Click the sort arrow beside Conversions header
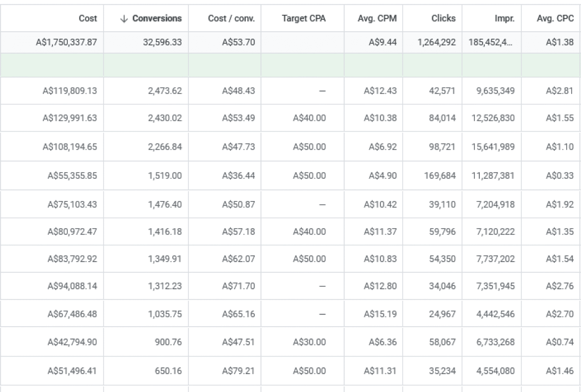 [x=124, y=19]
